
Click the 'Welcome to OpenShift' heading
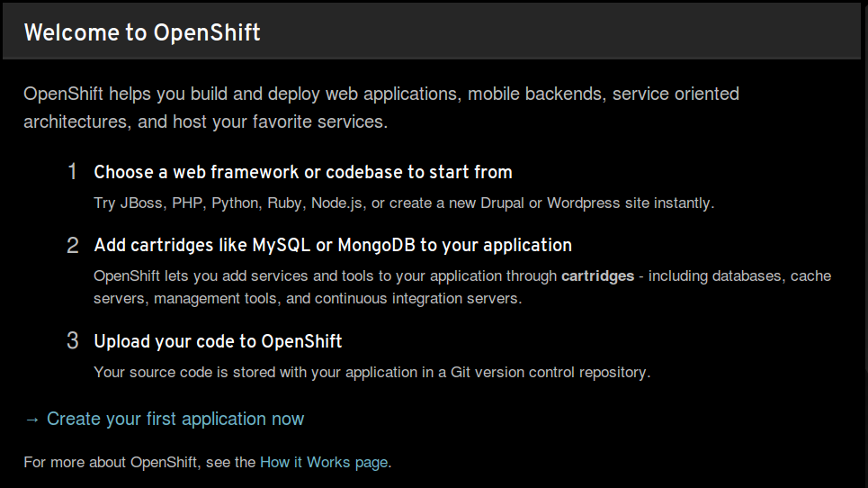coord(142,32)
